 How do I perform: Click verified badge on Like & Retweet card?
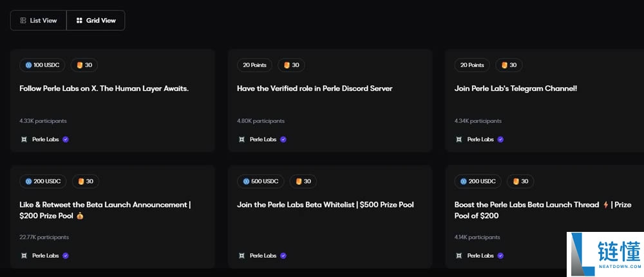point(66,256)
